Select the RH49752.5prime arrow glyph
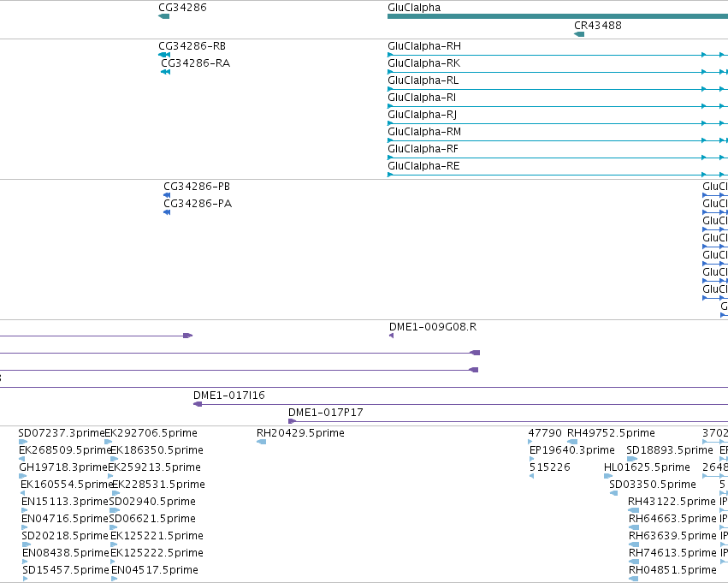 [x=572, y=442]
